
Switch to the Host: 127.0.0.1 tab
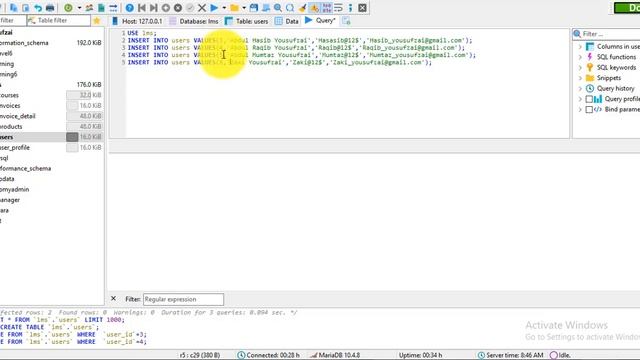point(138,21)
